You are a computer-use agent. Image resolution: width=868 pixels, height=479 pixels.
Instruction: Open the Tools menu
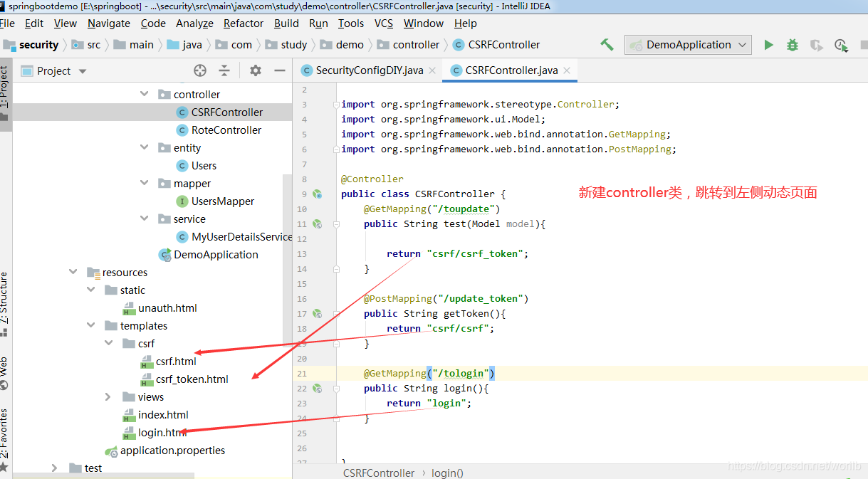[x=351, y=23]
